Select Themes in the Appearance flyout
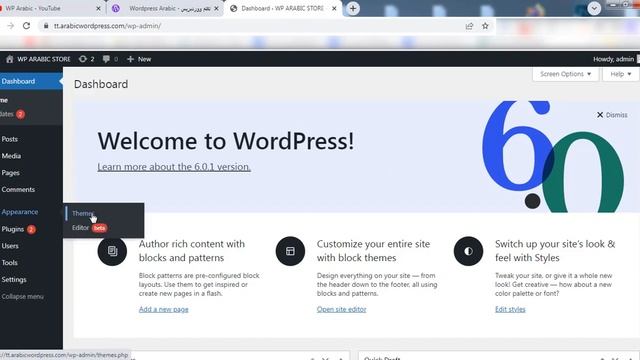640x360 pixels. click(83, 213)
